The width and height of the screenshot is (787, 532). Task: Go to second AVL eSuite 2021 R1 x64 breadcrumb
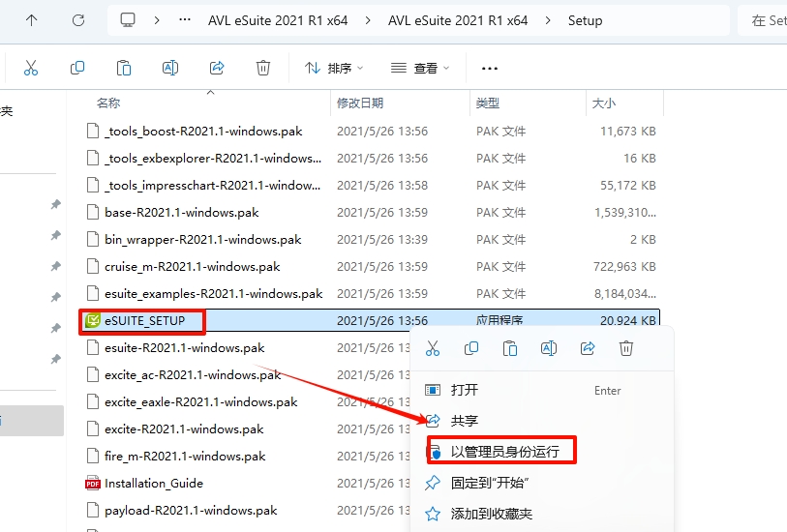458,20
